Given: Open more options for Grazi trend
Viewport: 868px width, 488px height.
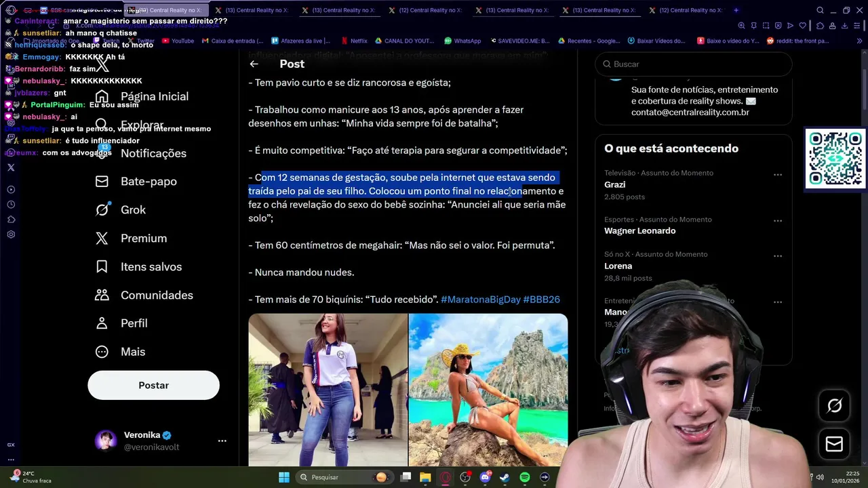Looking at the screenshot, I should tap(778, 175).
